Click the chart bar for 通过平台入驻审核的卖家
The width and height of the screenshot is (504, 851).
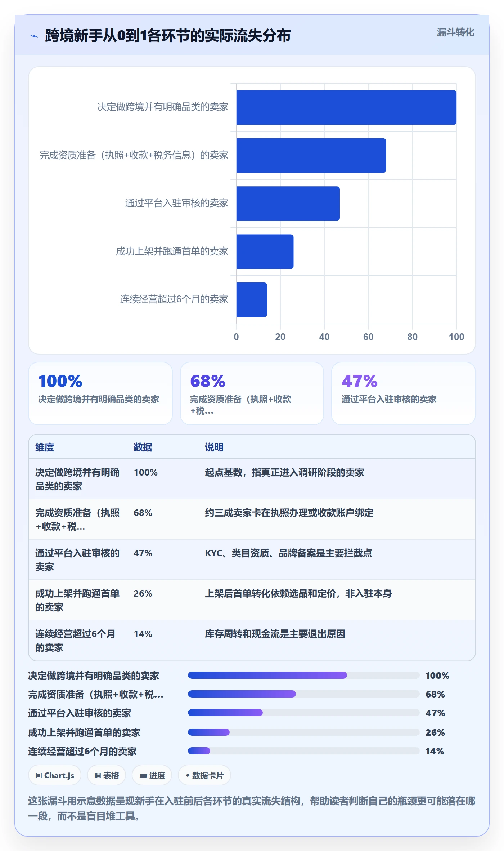288,204
